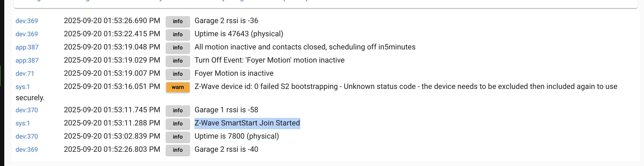Open dev:71 Foyer Motion source link
The width and height of the screenshot is (644, 166).
tap(25, 74)
